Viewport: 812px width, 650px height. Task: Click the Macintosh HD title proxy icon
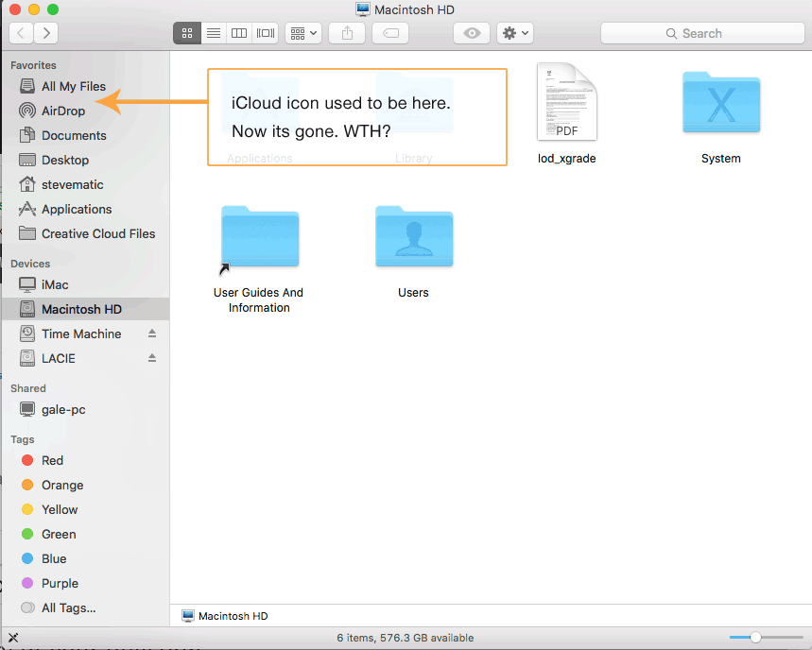point(362,9)
